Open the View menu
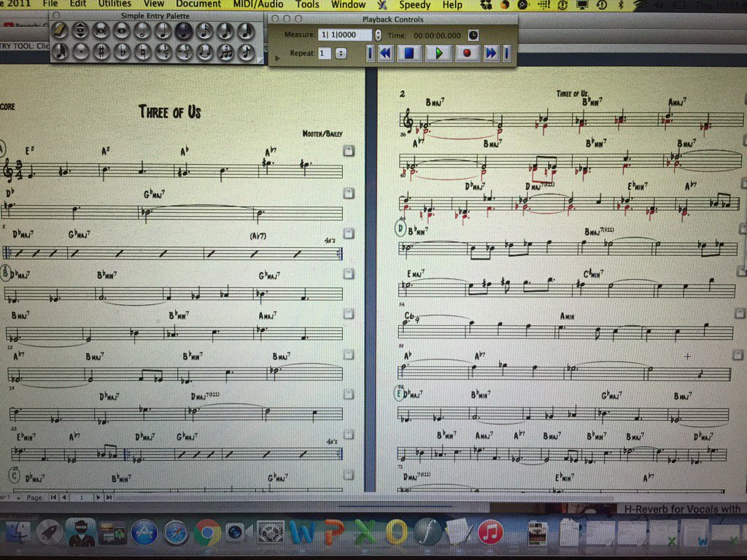 154,4
